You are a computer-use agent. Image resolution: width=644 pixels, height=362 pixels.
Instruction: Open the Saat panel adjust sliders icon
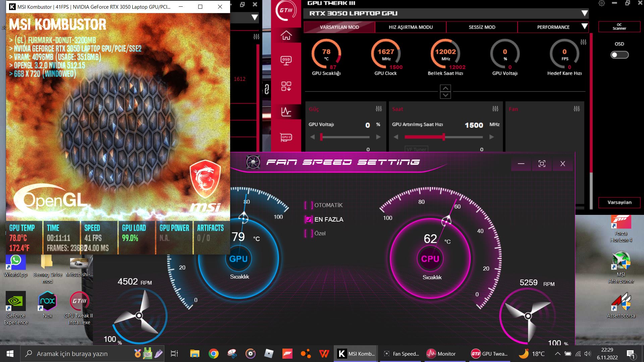[495, 109]
